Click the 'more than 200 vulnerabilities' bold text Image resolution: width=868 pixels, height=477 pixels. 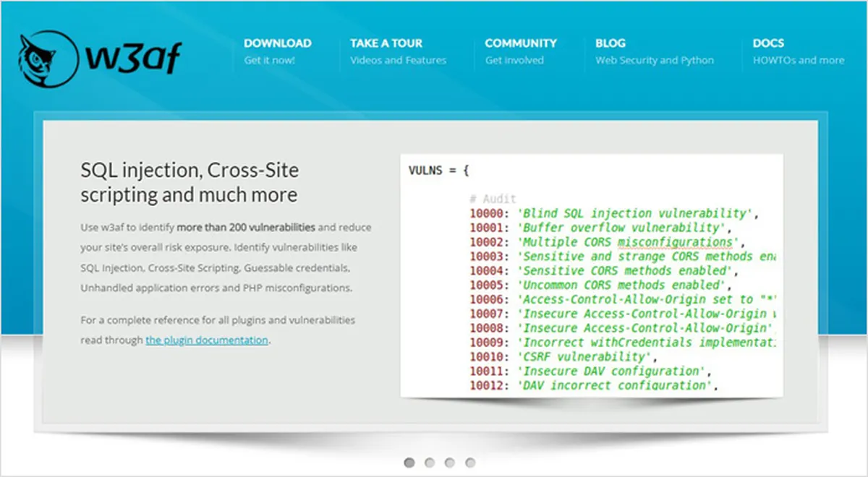(246, 227)
